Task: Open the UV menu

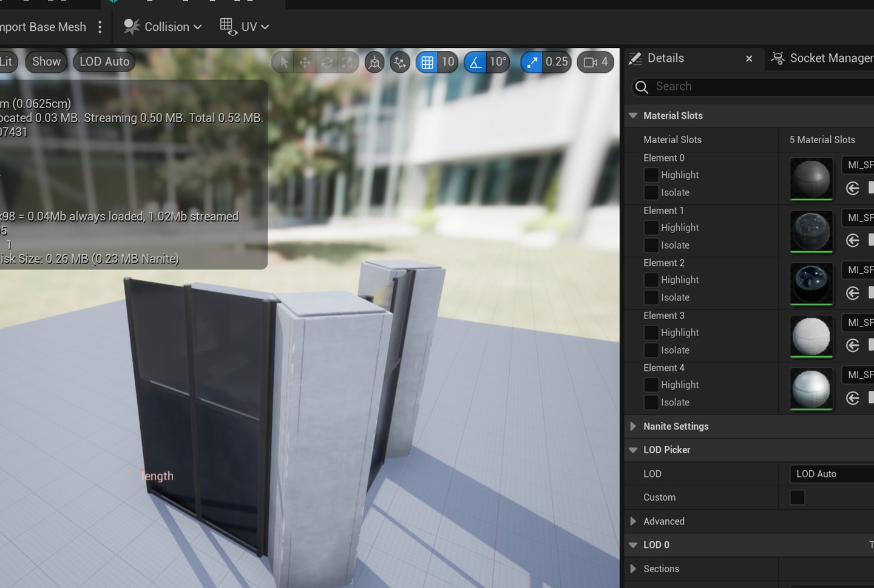Action: click(245, 27)
